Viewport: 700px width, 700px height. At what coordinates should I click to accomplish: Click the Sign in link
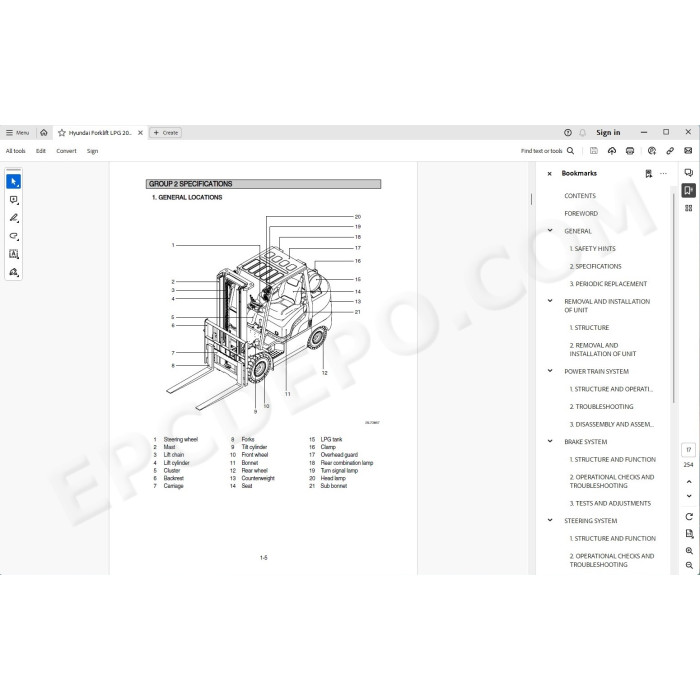(x=608, y=133)
